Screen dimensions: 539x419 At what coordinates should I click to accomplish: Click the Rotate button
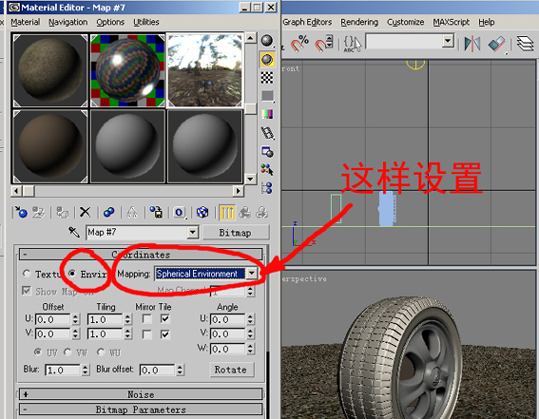tap(232, 370)
